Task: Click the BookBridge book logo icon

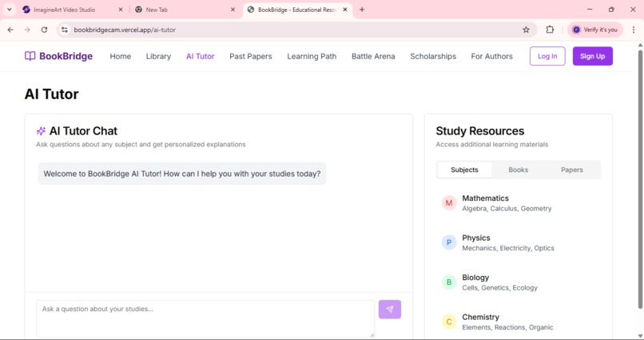Action: click(30, 56)
